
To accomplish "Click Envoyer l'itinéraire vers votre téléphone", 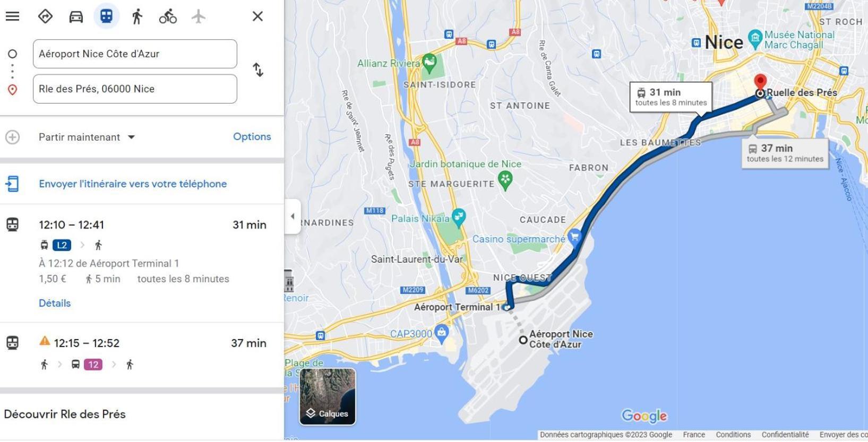I will click(x=133, y=184).
